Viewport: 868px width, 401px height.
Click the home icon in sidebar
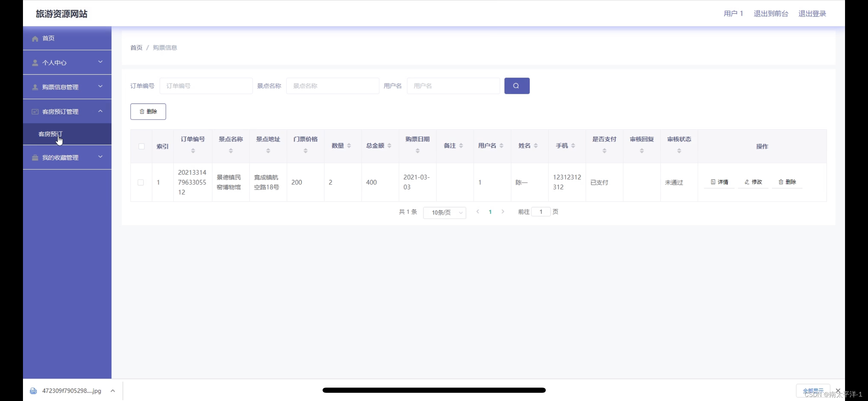[35, 38]
